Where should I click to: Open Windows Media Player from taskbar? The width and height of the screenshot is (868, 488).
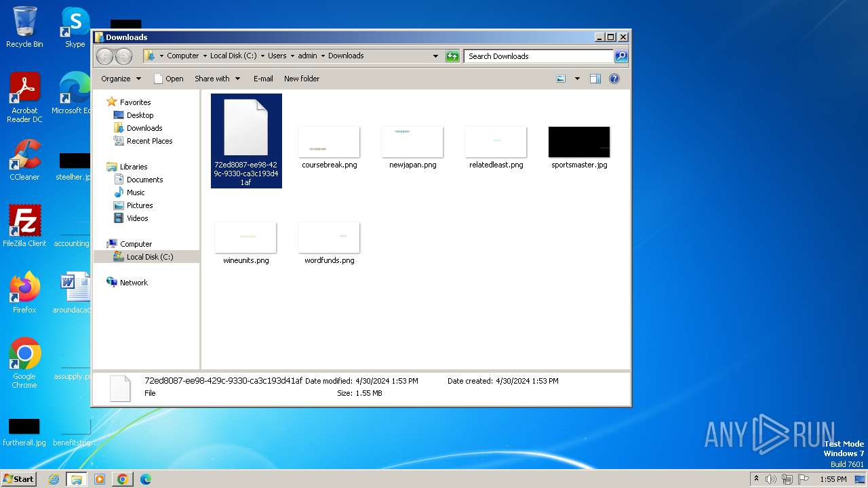[100, 479]
